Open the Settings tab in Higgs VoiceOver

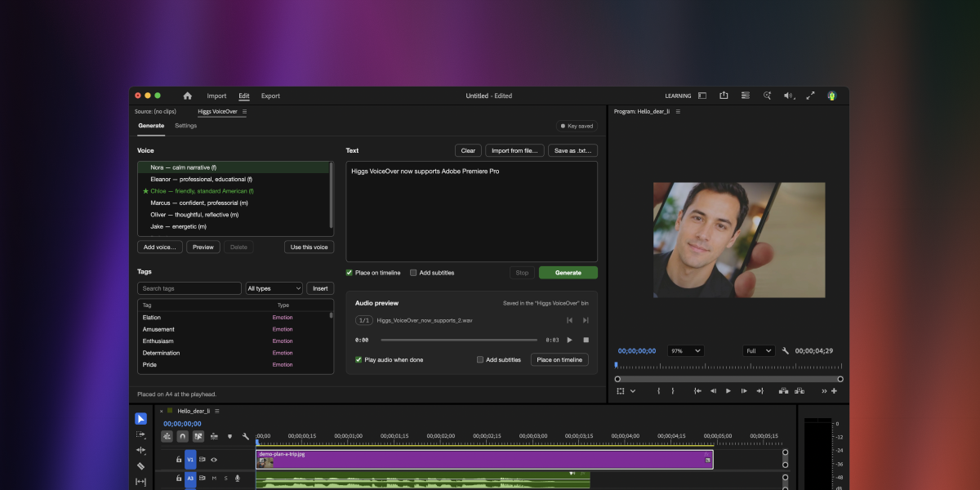185,126
